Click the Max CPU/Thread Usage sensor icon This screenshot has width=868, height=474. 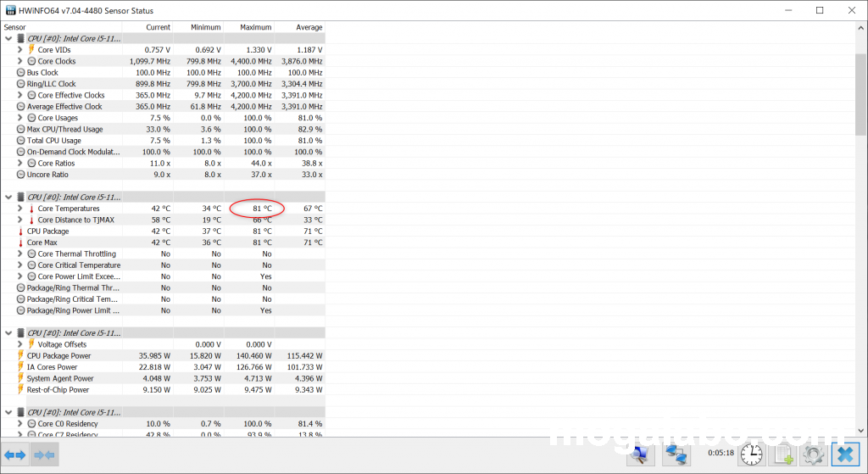pos(21,130)
